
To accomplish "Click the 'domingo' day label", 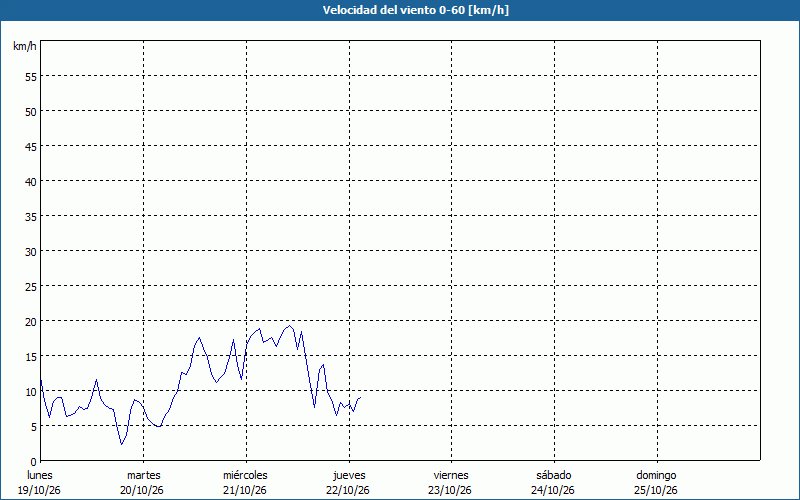I will click(656, 475).
